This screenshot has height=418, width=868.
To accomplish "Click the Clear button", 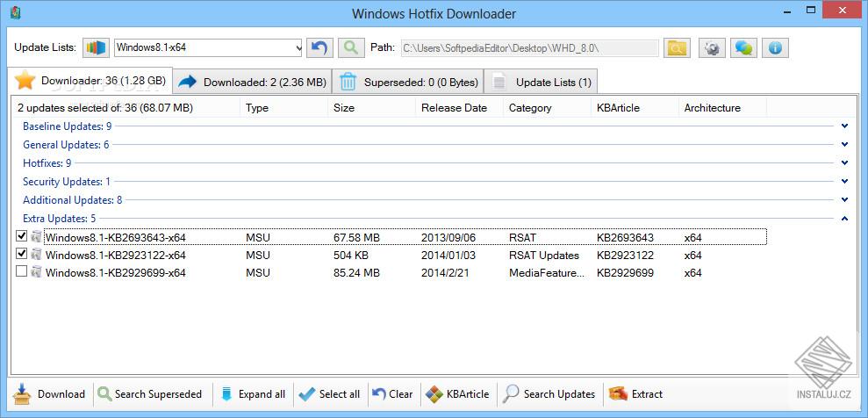I will 392,394.
